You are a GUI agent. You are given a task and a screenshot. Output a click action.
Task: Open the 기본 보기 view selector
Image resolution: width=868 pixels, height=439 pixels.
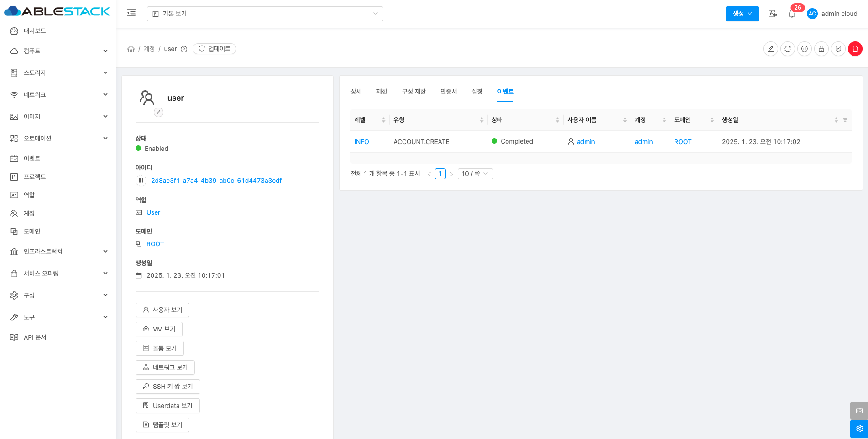click(x=265, y=14)
